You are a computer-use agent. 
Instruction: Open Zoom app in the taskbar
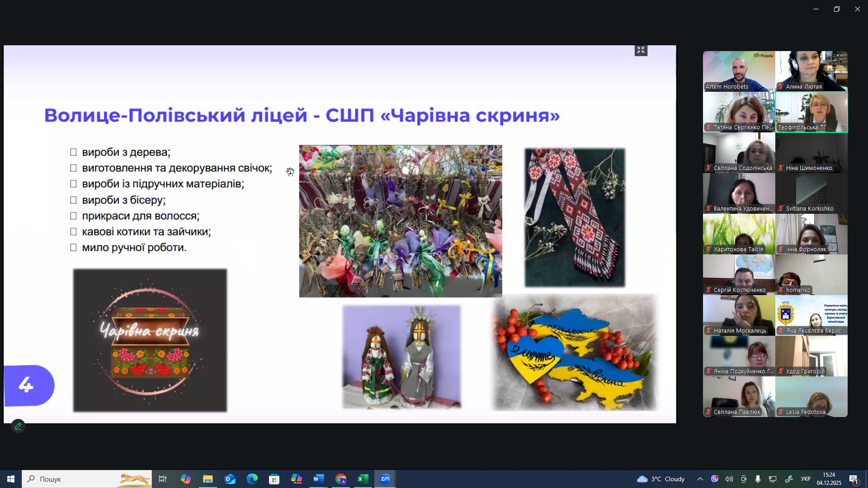(x=385, y=479)
